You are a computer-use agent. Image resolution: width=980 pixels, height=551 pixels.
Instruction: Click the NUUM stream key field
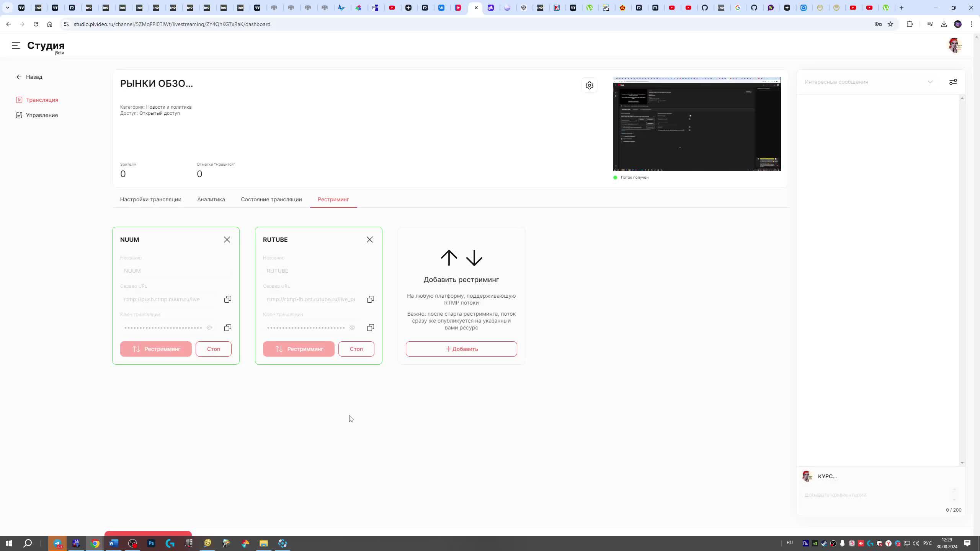[163, 328]
